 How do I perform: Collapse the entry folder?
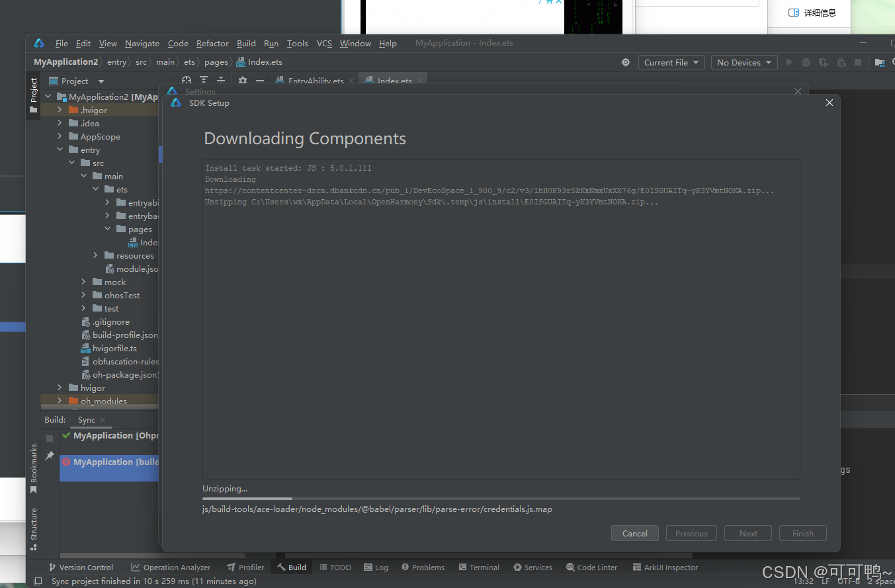pos(60,149)
